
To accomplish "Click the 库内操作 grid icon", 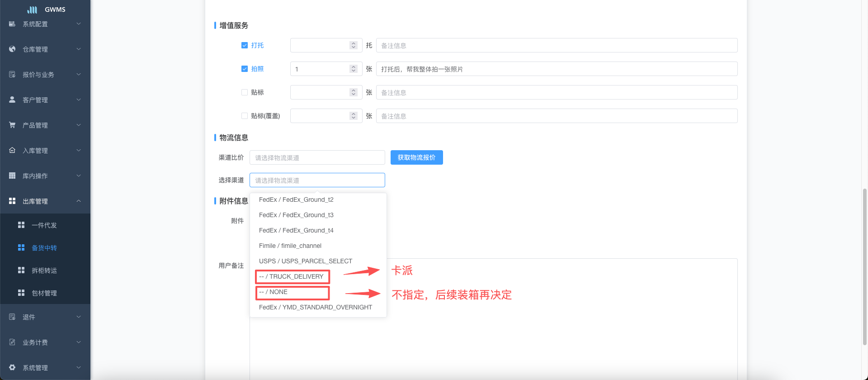I will [12, 176].
